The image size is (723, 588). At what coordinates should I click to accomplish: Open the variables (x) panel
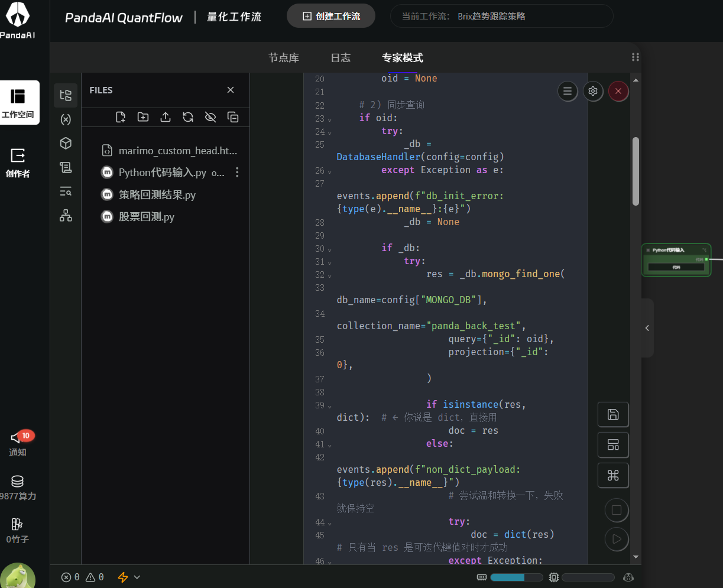pyautogui.click(x=66, y=119)
